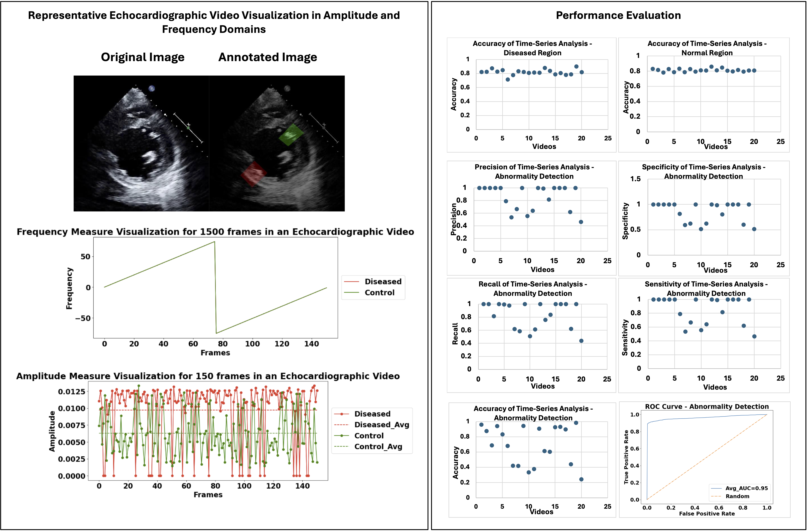This screenshot has width=807, height=532.
Task: Click the Original Image heading
Action: click(x=143, y=57)
